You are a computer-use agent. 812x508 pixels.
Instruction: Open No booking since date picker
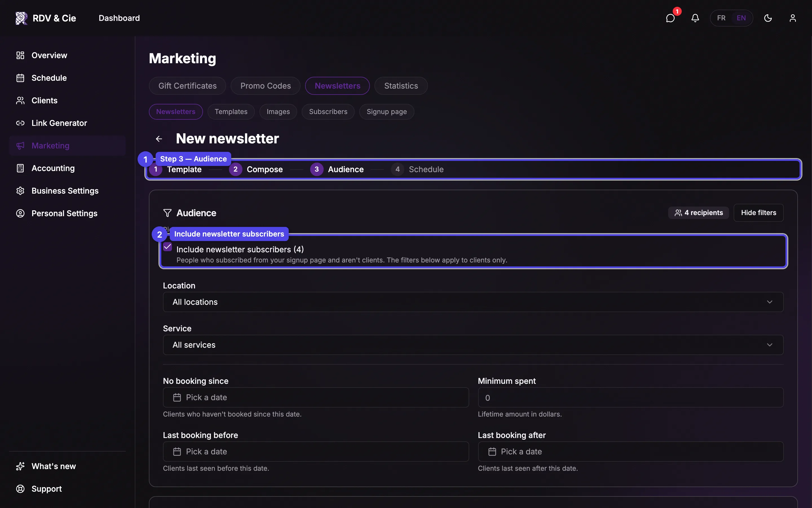[x=316, y=397]
